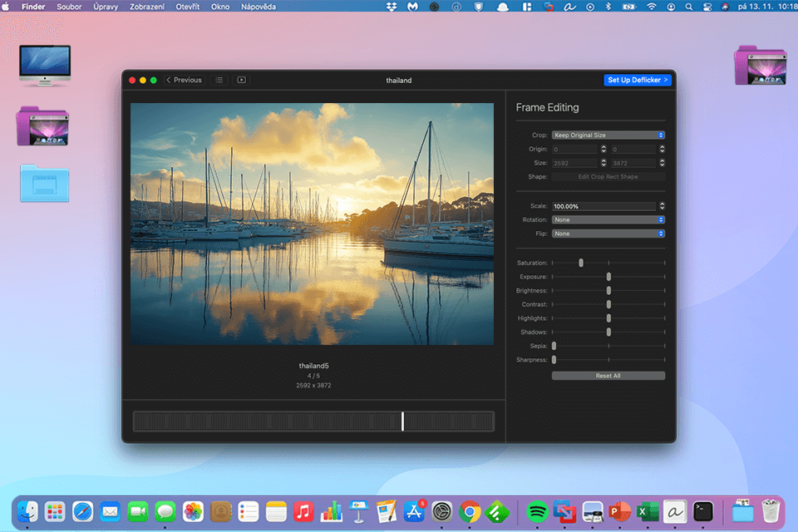Click the Contrast slider handle
The width and height of the screenshot is (798, 532).
[x=608, y=304]
